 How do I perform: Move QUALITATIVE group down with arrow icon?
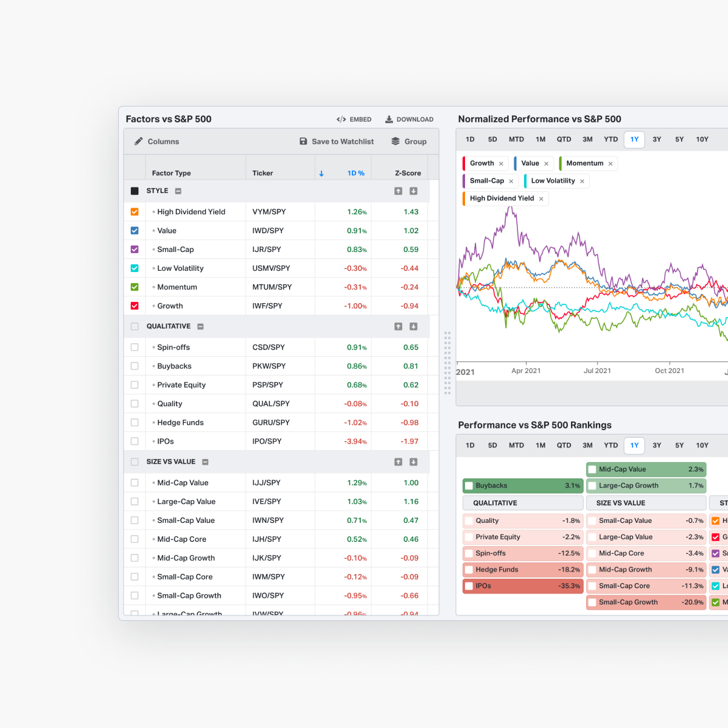coord(413,327)
